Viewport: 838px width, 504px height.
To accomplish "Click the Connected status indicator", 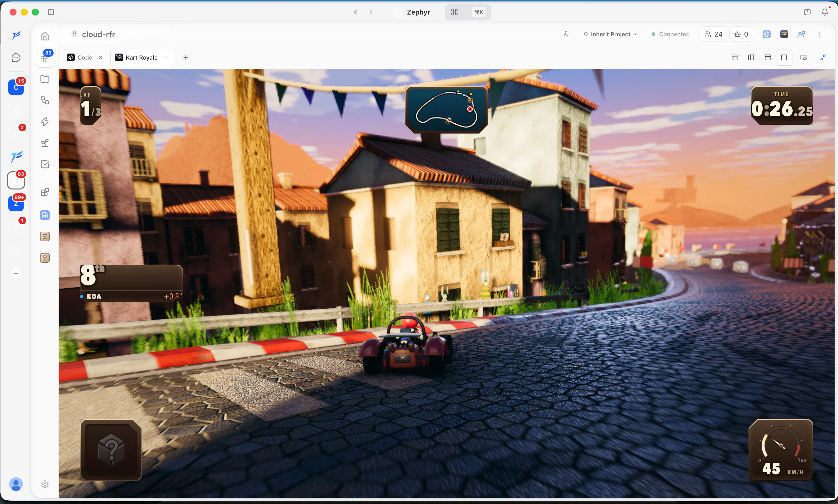I will pyautogui.click(x=670, y=34).
